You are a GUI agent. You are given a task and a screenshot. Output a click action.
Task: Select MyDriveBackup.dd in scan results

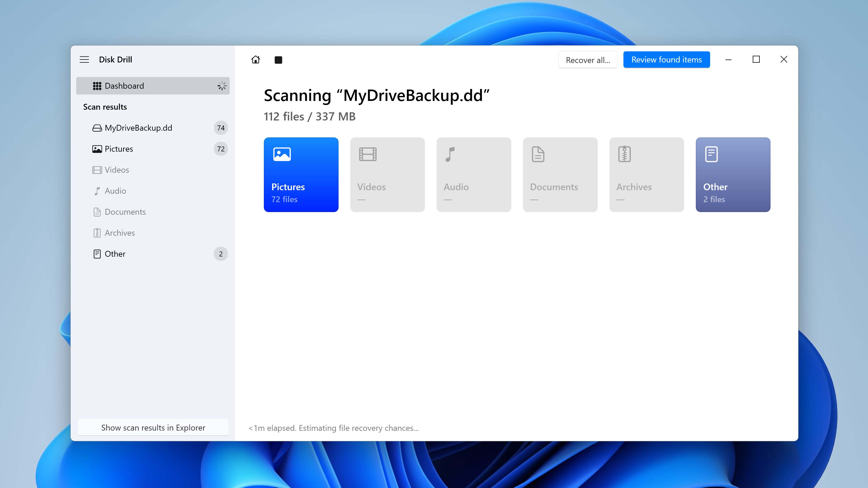point(138,128)
